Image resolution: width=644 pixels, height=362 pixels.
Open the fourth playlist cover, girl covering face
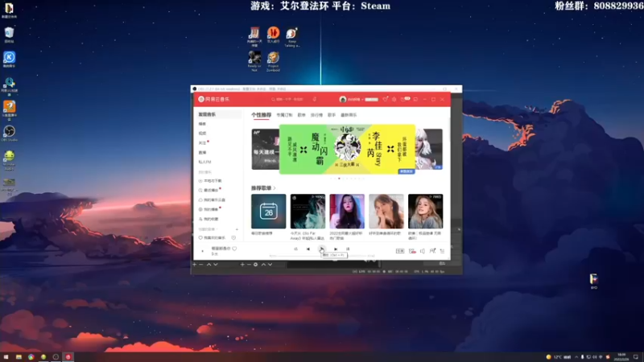click(x=386, y=212)
